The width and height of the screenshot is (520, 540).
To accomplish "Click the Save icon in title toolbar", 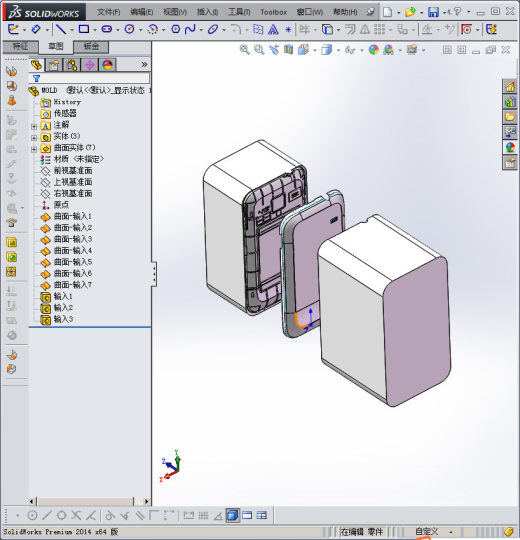I will pos(433,12).
